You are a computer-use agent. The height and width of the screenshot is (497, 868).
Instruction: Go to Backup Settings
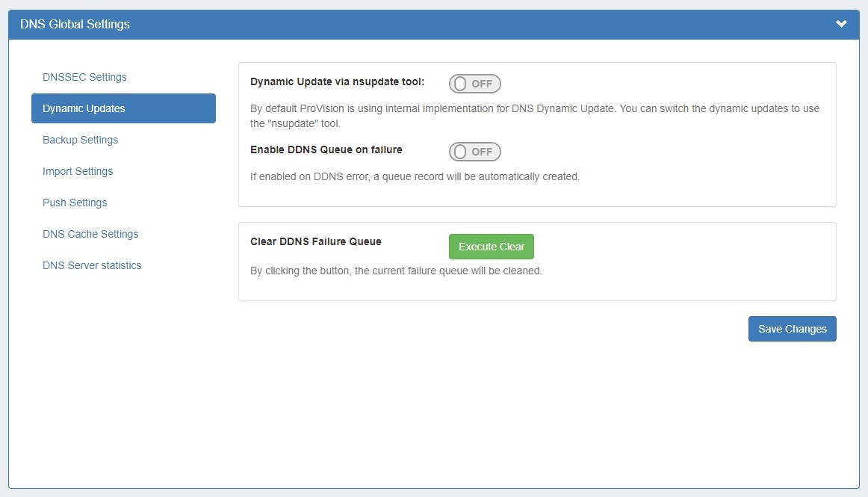(x=80, y=140)
